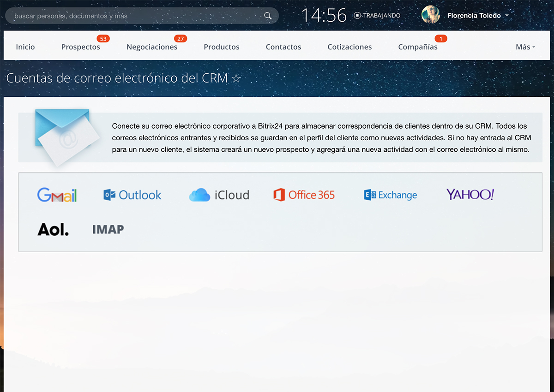The image size is (554, 392).
Task: Expand the Más menu
Action: tap(525, 47)
